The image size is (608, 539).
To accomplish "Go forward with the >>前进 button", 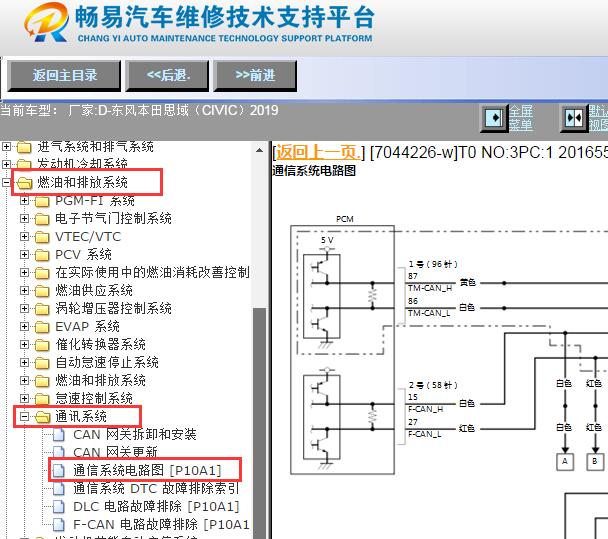I will pos(256,76).
